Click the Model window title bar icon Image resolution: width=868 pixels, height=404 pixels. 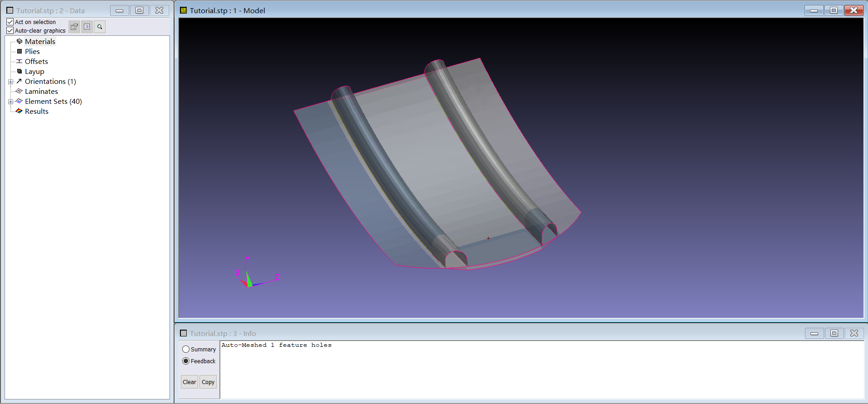[184, 10]
